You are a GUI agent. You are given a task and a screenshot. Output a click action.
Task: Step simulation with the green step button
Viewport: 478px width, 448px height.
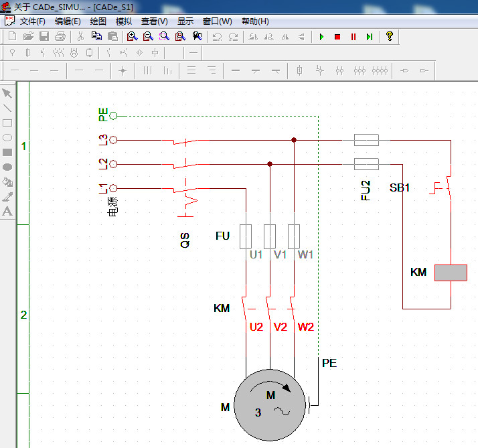(370, 37)
